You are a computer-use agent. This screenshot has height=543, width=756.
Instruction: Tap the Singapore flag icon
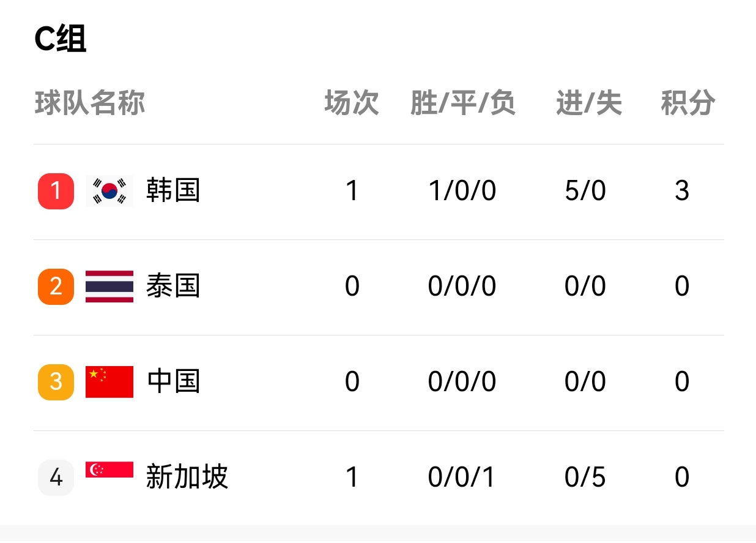(109, 470)
